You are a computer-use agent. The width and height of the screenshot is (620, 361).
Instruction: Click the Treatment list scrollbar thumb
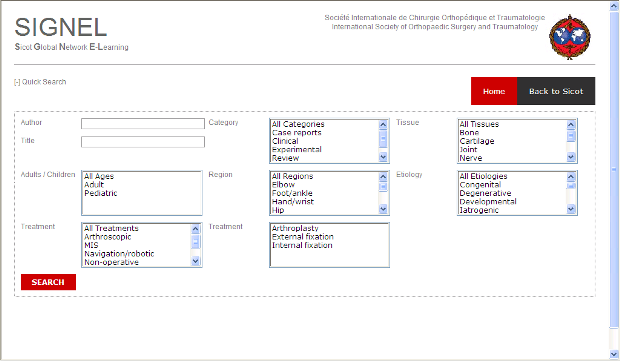point(196,242)
